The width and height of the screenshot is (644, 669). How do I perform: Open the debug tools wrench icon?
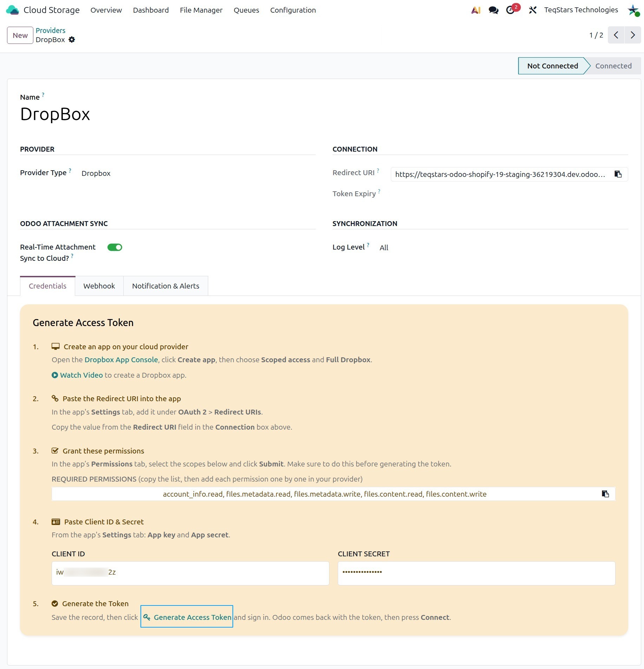[x=532, y=10]
